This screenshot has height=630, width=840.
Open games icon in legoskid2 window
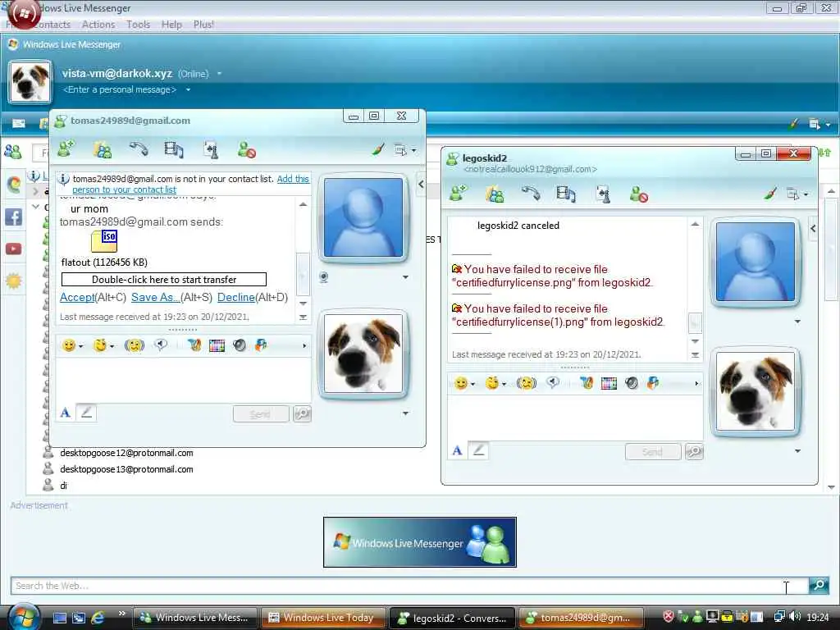(x=603, y=194)
